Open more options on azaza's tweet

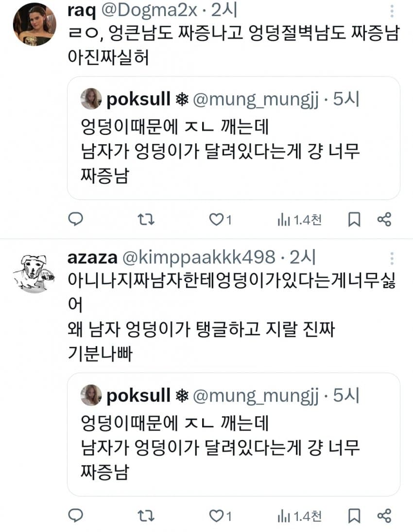tap(393, 258)
